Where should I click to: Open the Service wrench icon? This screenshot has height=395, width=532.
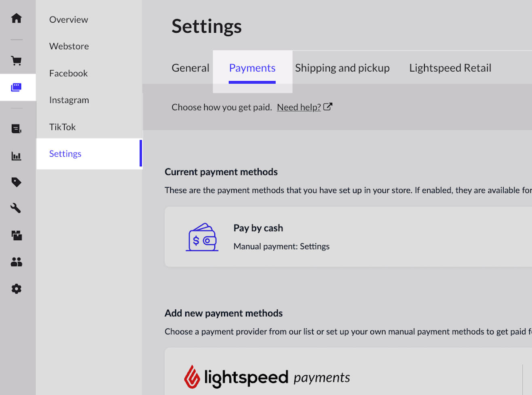16,208
